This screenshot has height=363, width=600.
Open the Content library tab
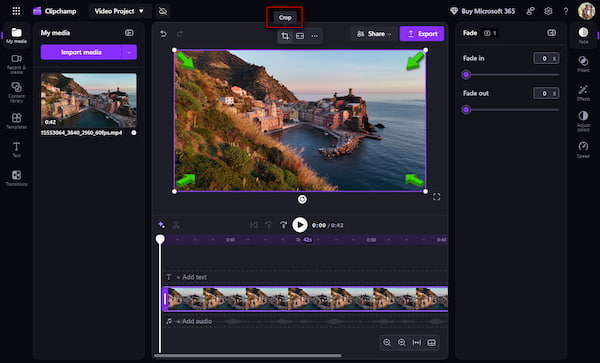[x=16, y=92]
